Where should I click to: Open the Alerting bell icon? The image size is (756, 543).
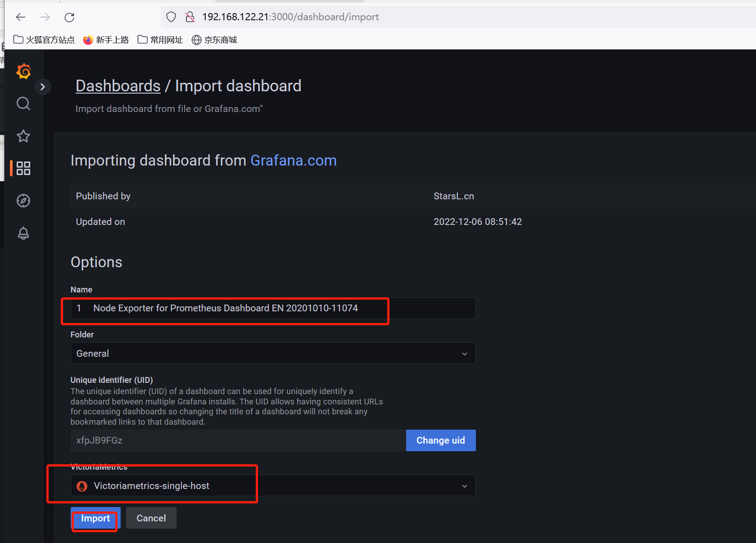pyautogui.click(x=23, y=233)
